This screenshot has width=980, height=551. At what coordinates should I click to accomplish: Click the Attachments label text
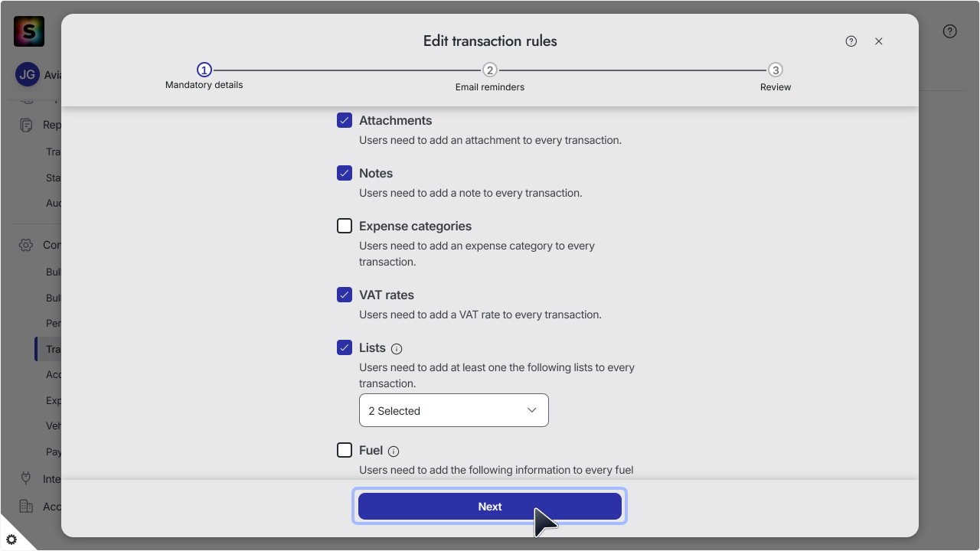point(395,120)
